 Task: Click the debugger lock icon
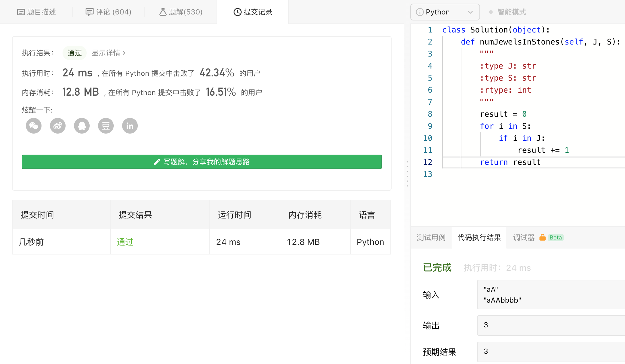pyautogui.click(x=542, y=238)
